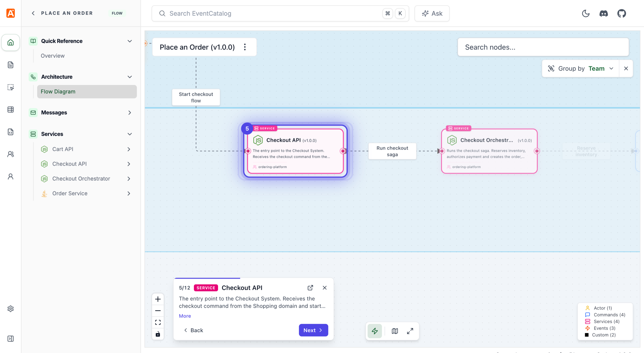This screenshot has width=644, height=353.
Task: Click the FLOW badge
Action: (x=117, y=13)
